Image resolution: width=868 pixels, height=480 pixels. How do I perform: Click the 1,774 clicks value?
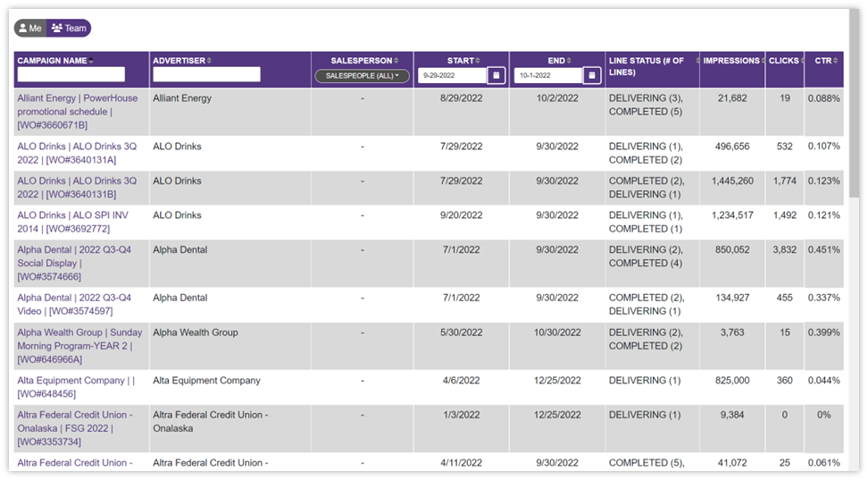coord(784,181)
